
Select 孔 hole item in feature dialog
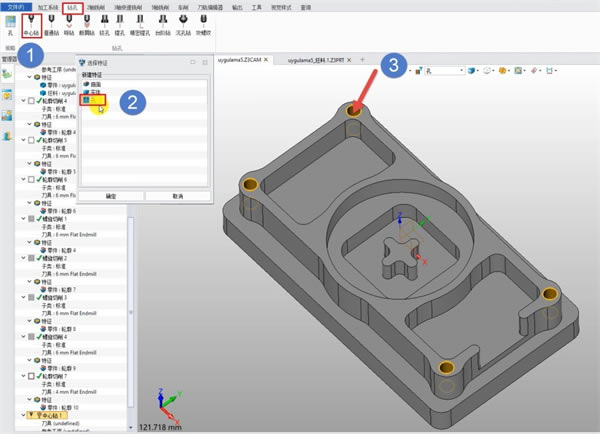point(92,100)
